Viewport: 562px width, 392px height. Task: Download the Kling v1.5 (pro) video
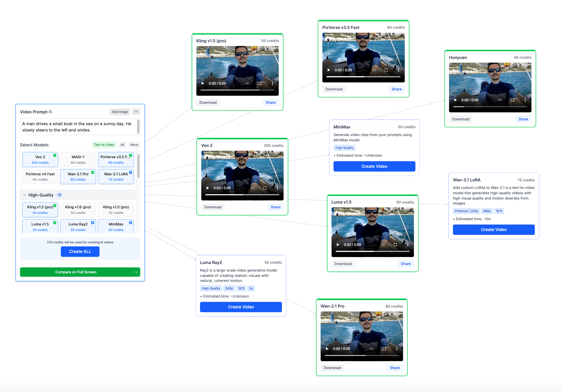208,103
